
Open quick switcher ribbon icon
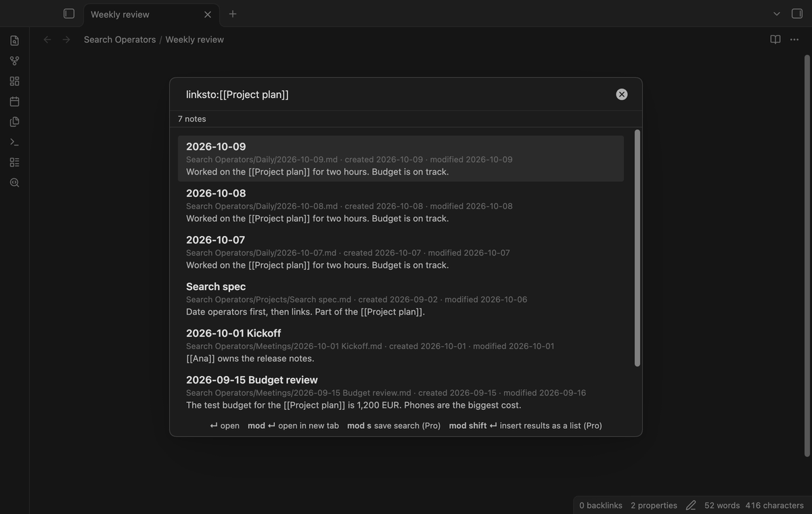(x=14, y=40)
